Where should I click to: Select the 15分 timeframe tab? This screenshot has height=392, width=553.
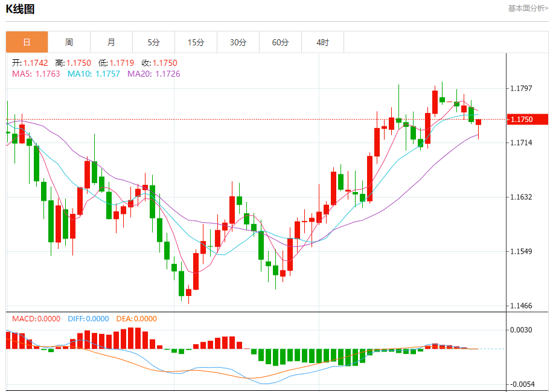point(196,42)
